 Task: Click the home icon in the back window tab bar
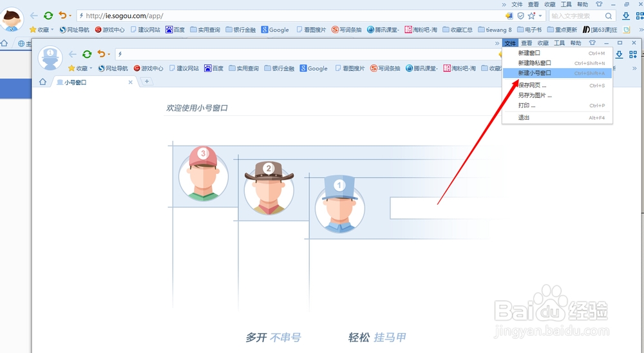pos(4,43)
